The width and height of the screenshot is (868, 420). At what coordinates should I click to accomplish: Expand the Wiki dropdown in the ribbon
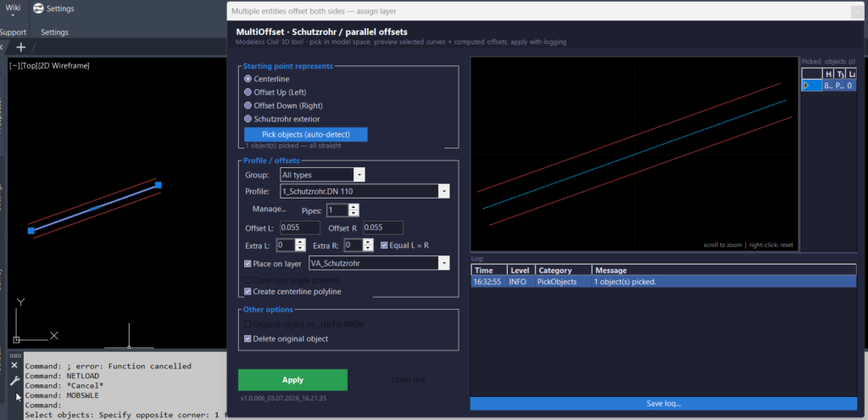13,10
